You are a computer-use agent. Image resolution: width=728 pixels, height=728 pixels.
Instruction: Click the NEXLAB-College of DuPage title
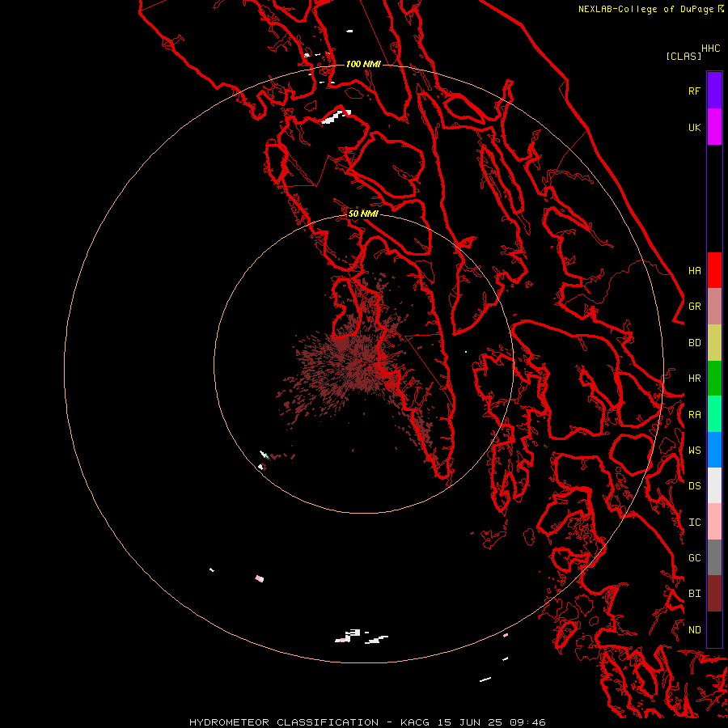coord(645,9)
